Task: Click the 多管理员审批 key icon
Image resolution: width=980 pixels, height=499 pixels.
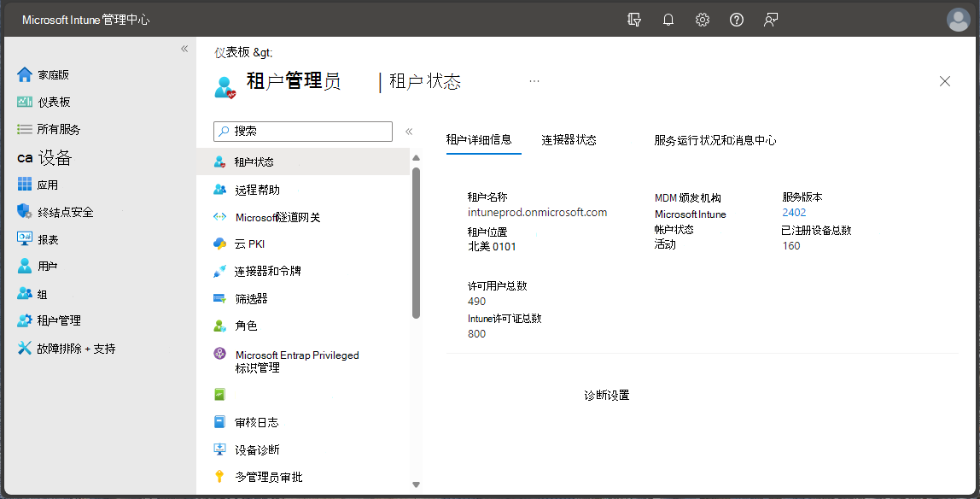Action: tap(219, 477)
